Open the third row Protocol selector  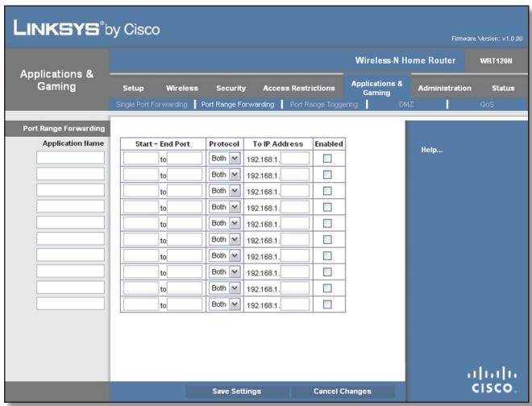pos(225,191)
